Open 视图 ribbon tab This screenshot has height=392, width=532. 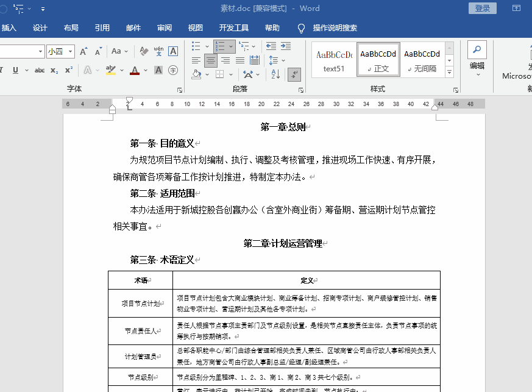coord(196,28)
